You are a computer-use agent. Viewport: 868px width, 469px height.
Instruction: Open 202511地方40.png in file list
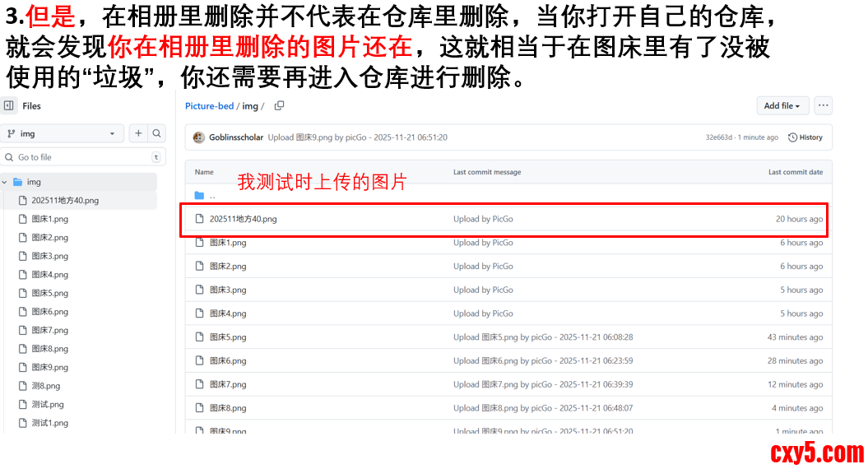[243, 219]
